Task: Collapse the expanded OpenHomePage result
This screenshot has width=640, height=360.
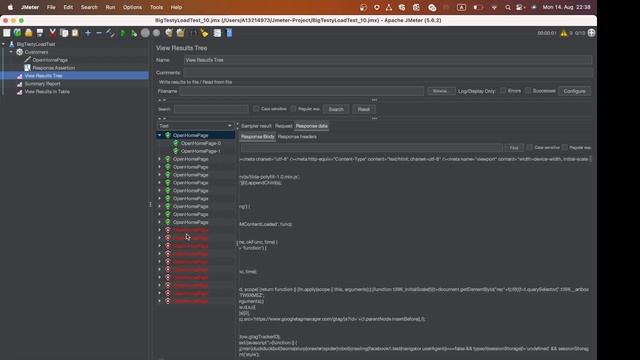Action: click(x=160, y=135)
